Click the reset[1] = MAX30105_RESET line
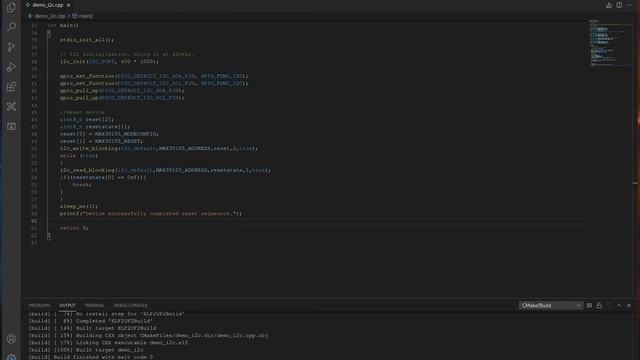Screen dimensions: 640x360 tap(101, 141)
